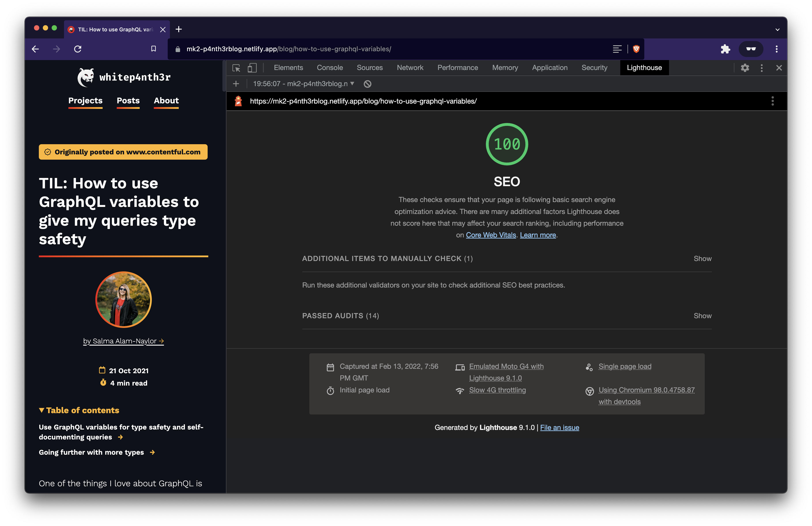
Task: Open the Core Web Vitals link
Action: [x=491, y=235]
